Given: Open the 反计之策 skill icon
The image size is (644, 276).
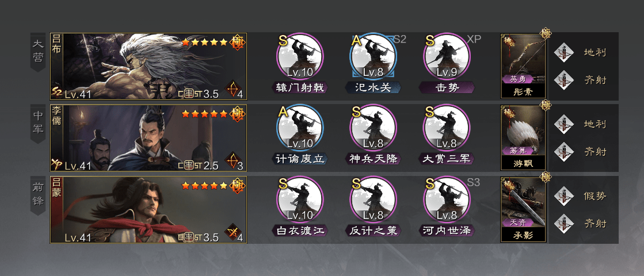Looking at the screenshot, I should (373, 200).
